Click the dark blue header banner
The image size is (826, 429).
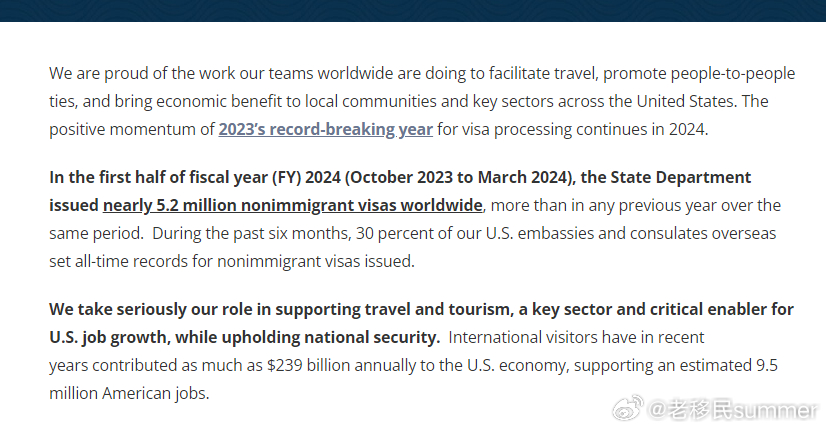[413, 11]
